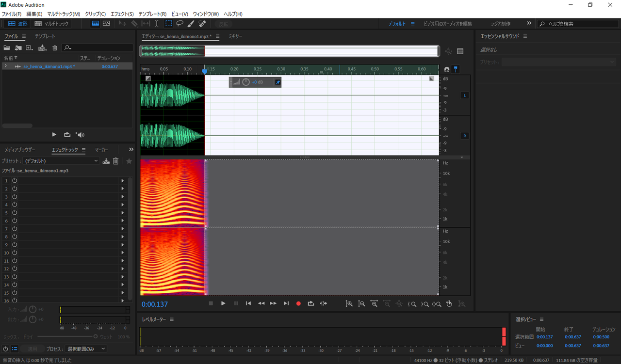This screenshot has width=621, height=364.
Task: Switch to the Mixer (ミキサー) tab
Action: coord(236,36)
